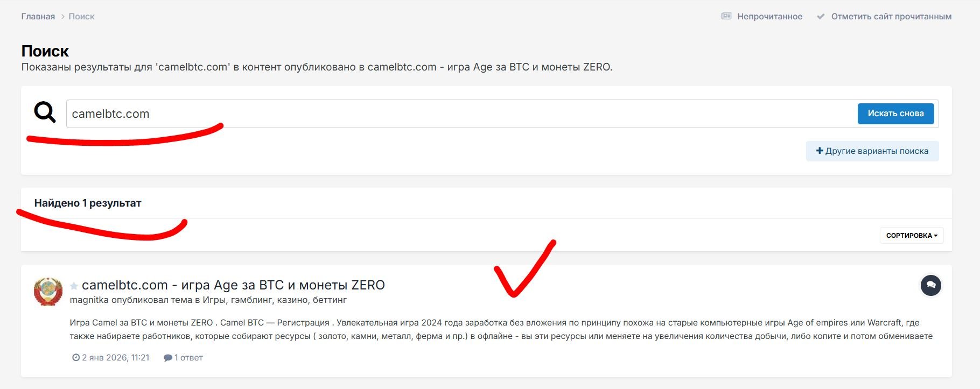Click Отметить сайт прочитанным text link
980x389 pixels.
coord(891,17)
